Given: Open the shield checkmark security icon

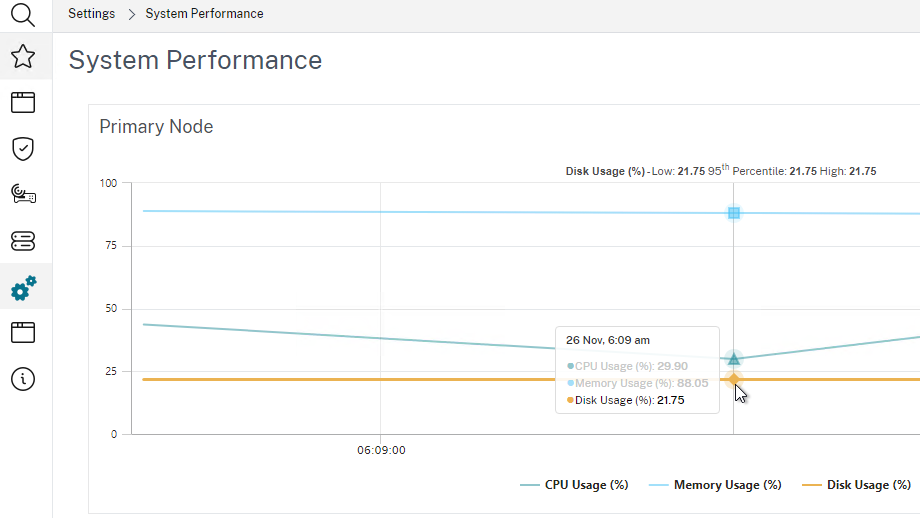Looking at the screenshot, I should [x=23, y=149].
